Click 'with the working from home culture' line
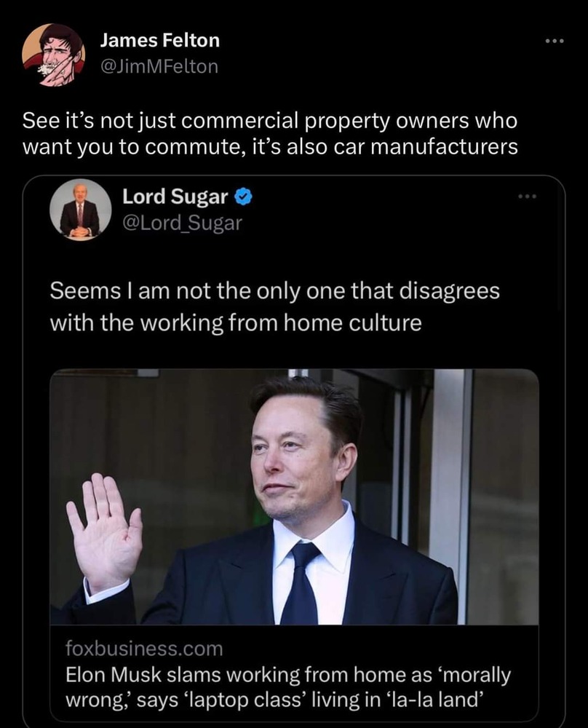This screenshot has width=588, height=728. (x=235, y=322)
